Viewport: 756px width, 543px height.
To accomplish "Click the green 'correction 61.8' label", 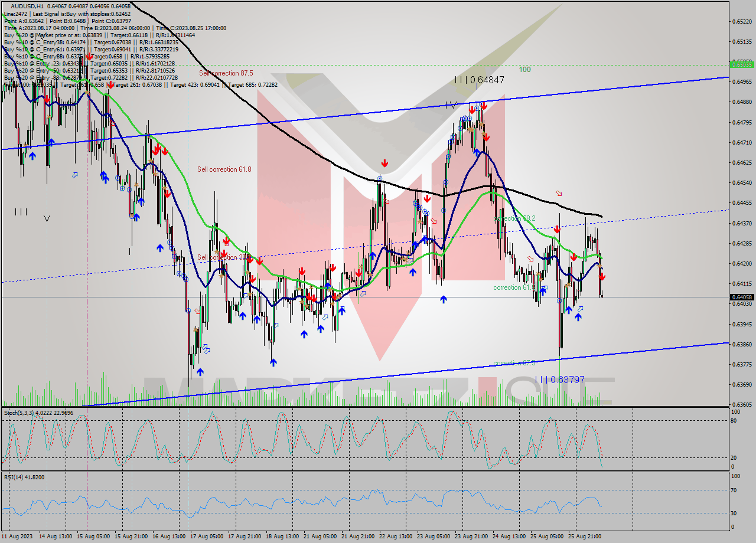I will tap(514, 287).
